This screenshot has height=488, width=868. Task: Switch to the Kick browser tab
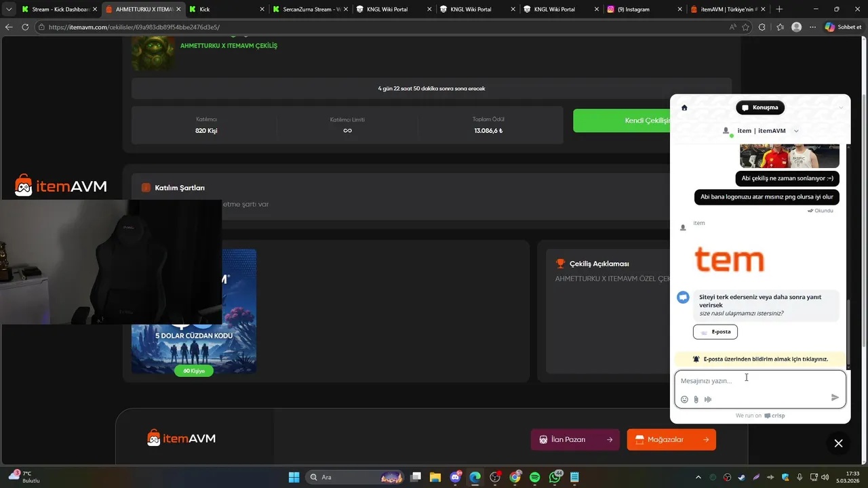[226, 9]
